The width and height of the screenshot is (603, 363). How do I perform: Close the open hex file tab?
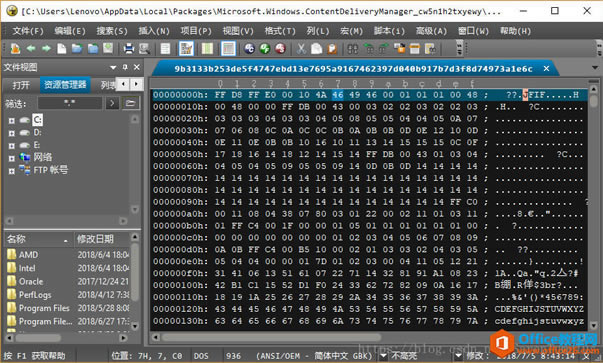pyautogui.click(x=546, y=69)
